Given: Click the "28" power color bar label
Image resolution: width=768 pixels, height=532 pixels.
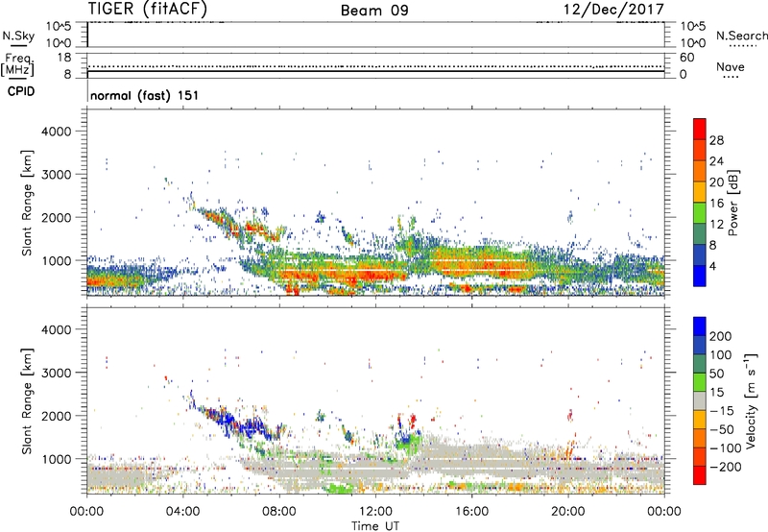Looking at the screenshot, I should pyautogui.click(x=716, y=140).
